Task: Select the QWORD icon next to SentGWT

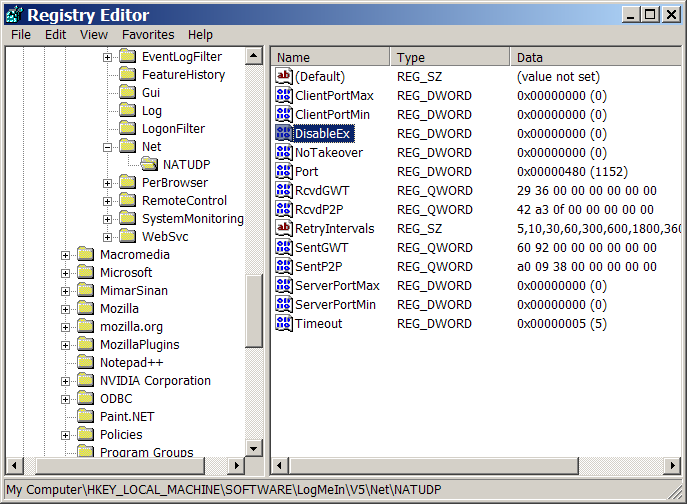Action: click(283, 248)
